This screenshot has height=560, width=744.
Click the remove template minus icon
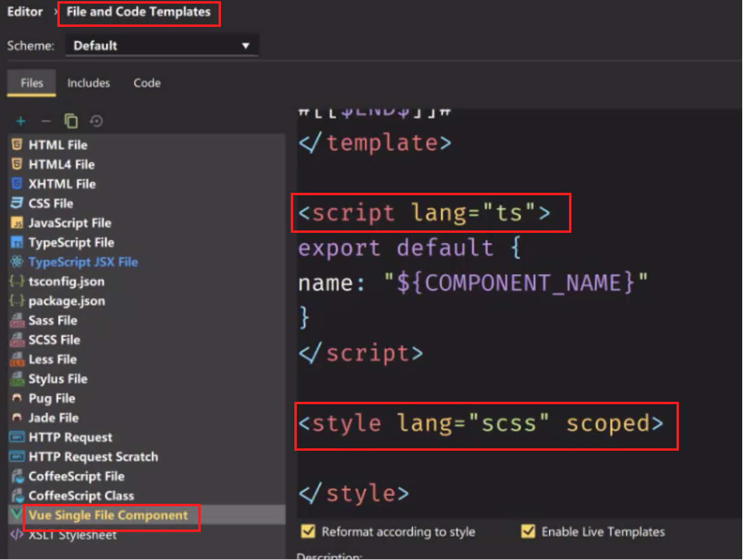[46, 122]
